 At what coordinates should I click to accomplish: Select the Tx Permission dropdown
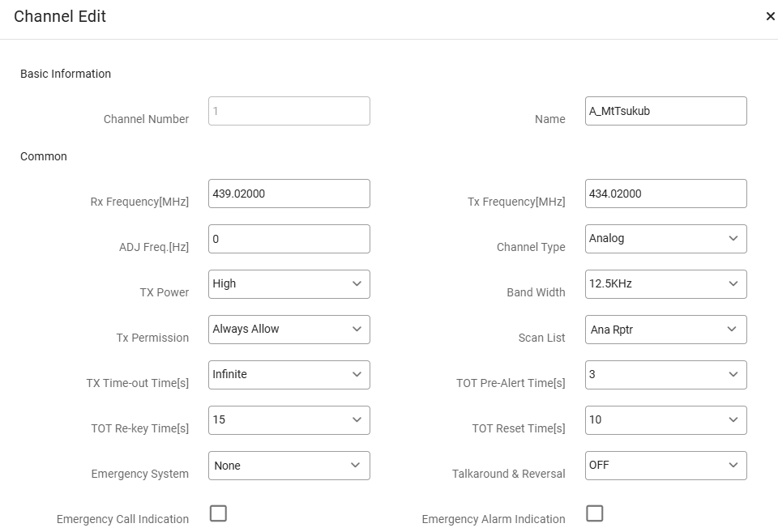(289, 330)
